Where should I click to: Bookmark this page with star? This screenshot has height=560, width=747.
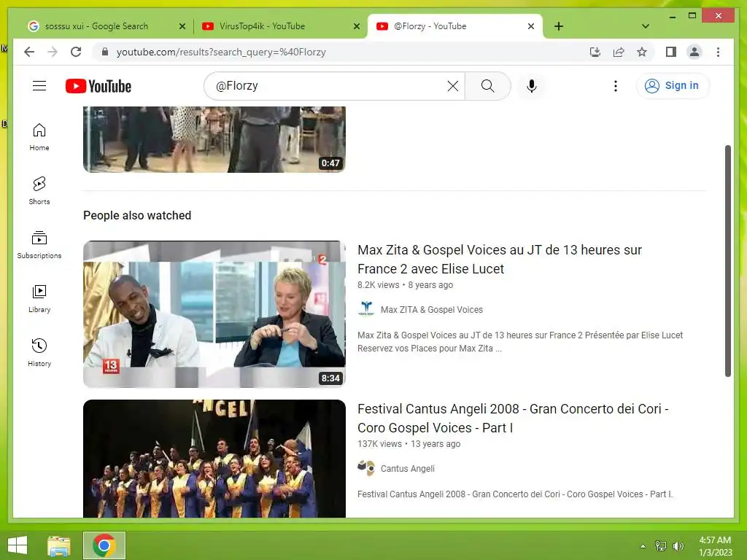point(642,52)
